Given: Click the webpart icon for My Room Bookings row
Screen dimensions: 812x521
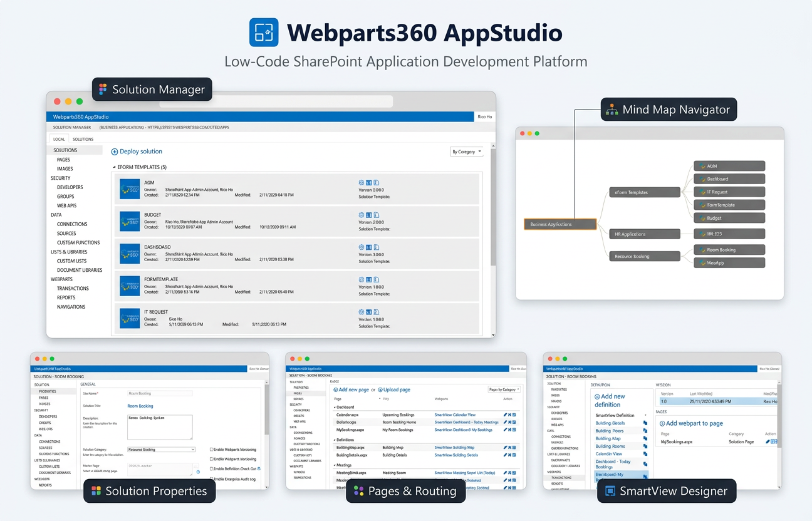Looking at the screenshot, I should (514, 430).
